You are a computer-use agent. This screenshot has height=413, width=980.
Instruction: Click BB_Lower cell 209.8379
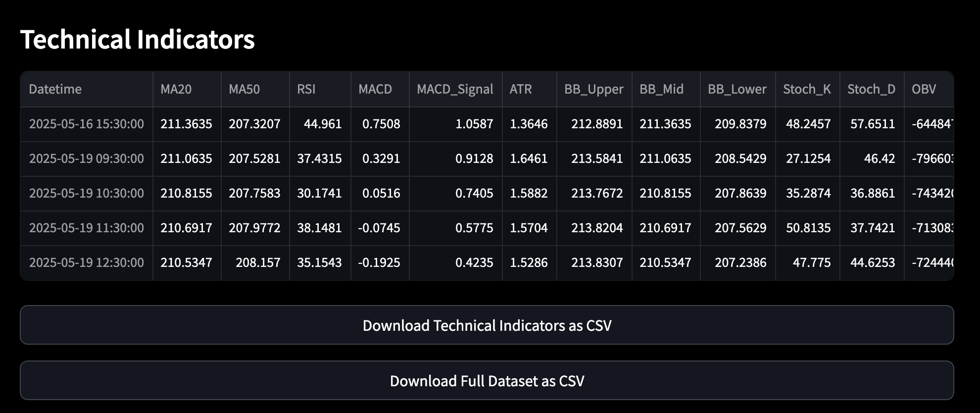coord(738,124)
